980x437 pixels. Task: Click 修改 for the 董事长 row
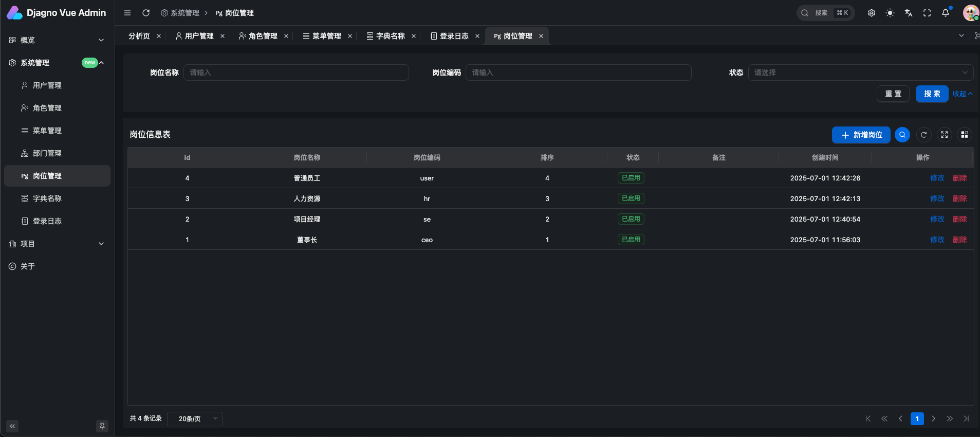937,240
